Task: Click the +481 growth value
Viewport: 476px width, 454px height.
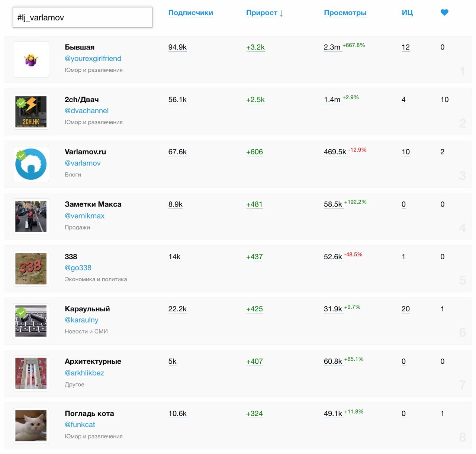Action: (254, 204)
